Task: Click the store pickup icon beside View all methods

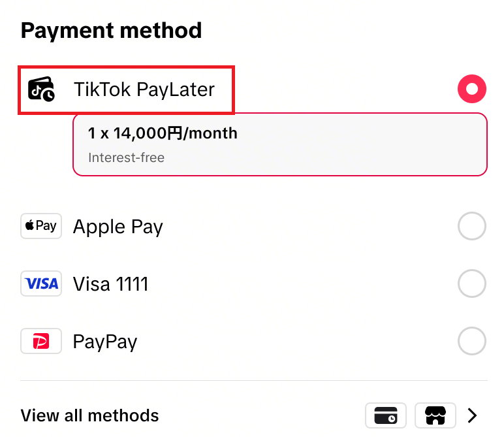Action: 435,415
